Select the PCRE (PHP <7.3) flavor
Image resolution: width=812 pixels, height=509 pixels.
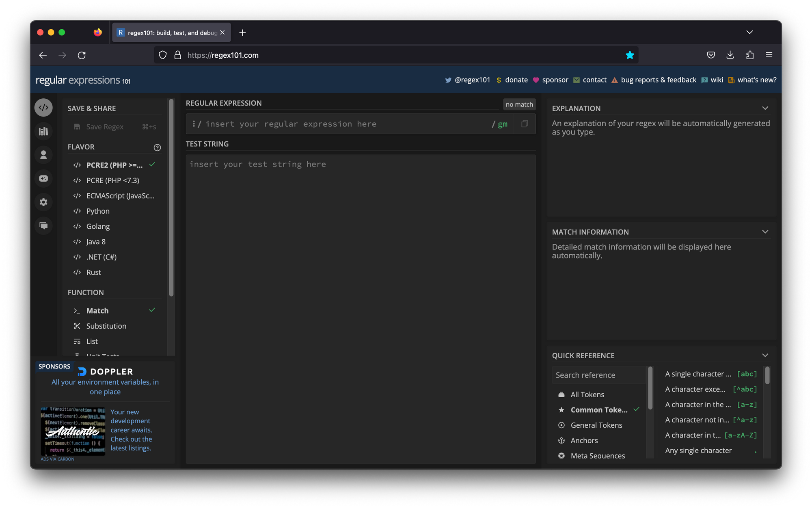coord(114,180)
